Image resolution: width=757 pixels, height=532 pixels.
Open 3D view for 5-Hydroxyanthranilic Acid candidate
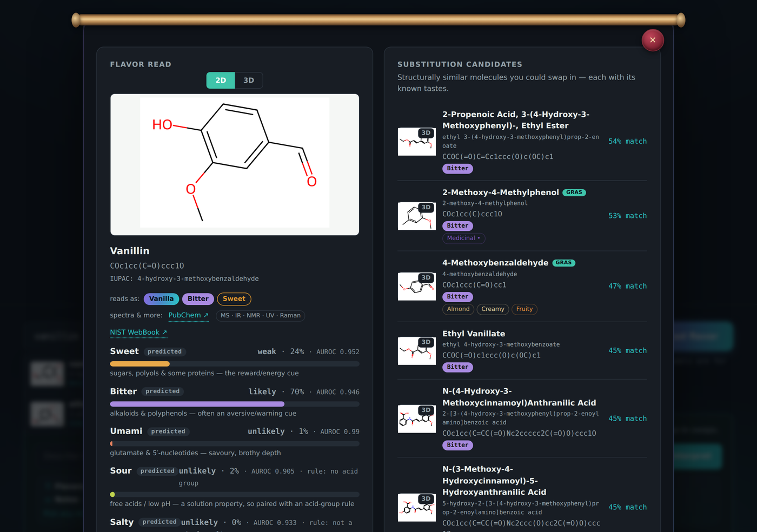click(426, 499)
